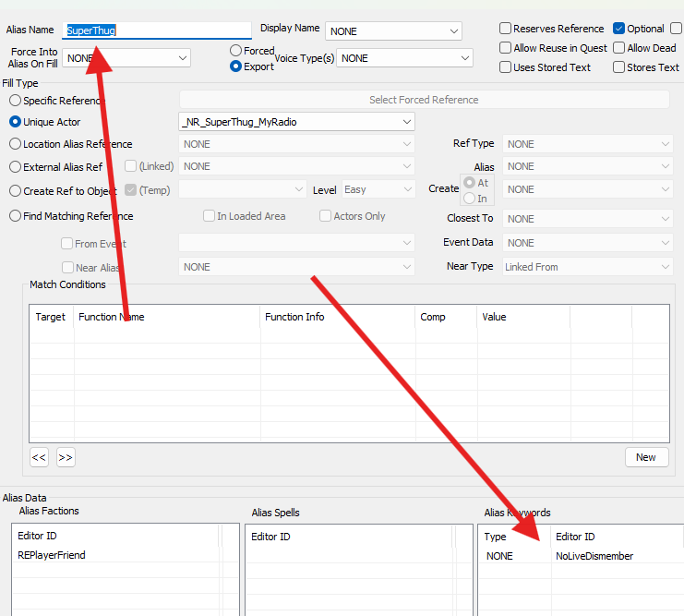The height and width of the screenshot is (616, 684).
Task: Open the Create Ref to Object dropdown
Action: (x=243, y=189)
